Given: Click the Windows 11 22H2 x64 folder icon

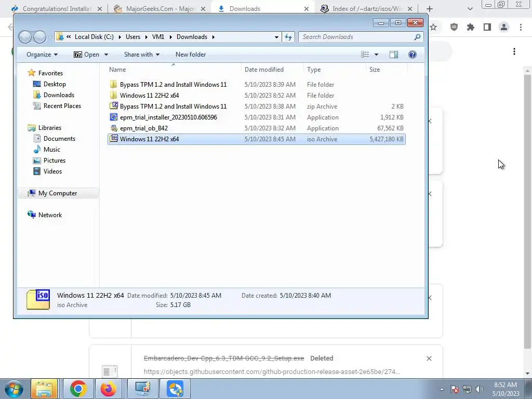Looking at the screenshot, I should point(114,96).
